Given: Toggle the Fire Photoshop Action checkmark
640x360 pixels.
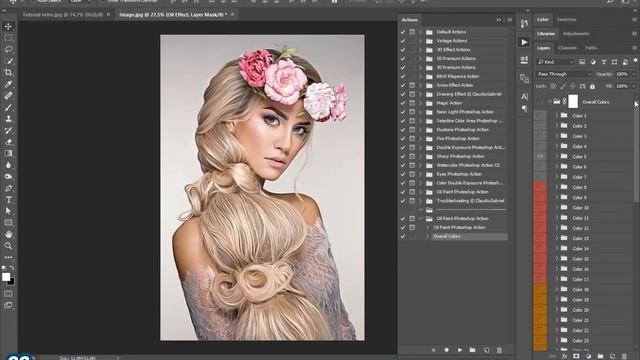Looking at the screenshot, I should point(403,139).
